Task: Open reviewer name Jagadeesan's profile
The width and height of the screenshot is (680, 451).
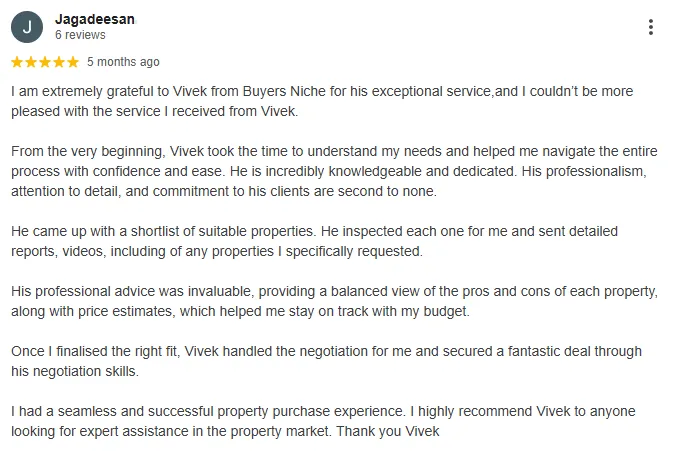Action: tap(95, 20)
